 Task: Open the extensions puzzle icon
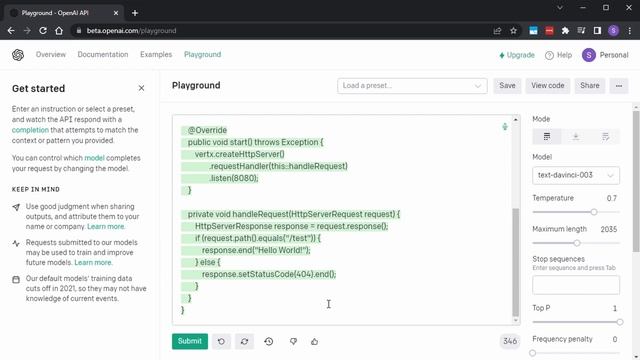[x=565, y=31]
